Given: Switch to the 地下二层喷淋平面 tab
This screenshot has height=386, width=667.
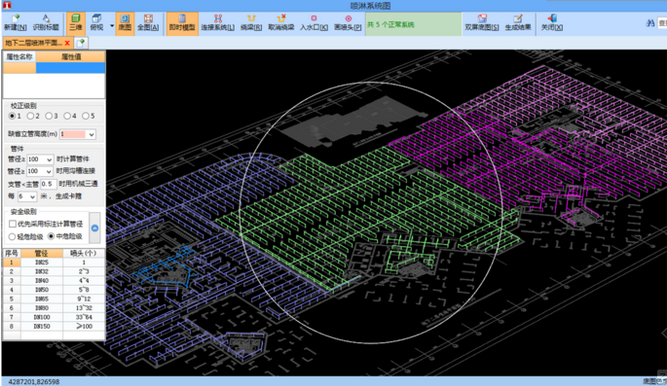Looking at the screenshot, I should [x=33, y=43].
